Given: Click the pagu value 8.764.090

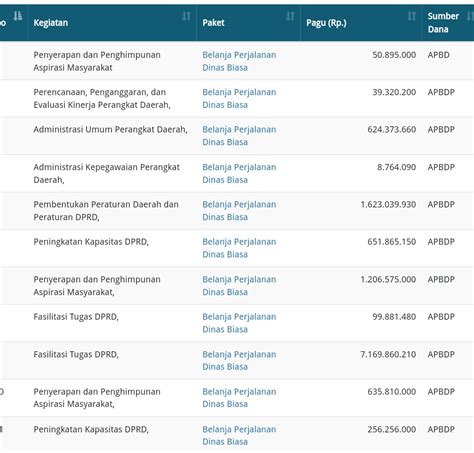Looking at the screenshot, I should click(396, 167).
